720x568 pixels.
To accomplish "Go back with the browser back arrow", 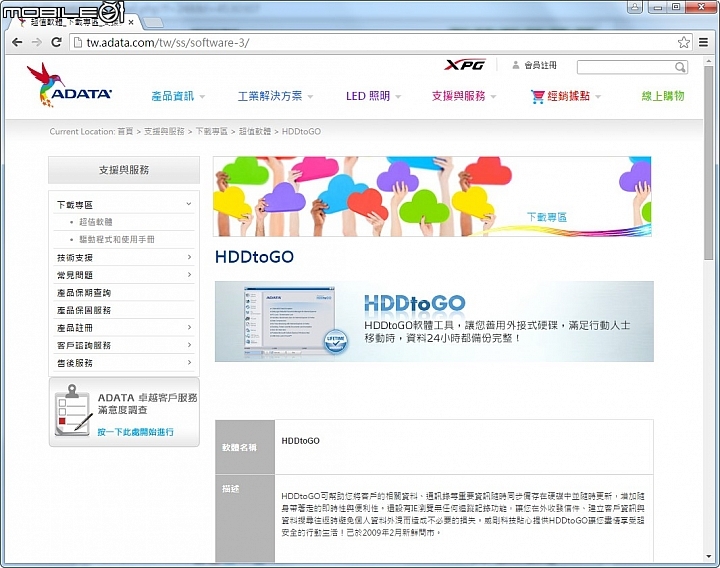I will [17, 42].
